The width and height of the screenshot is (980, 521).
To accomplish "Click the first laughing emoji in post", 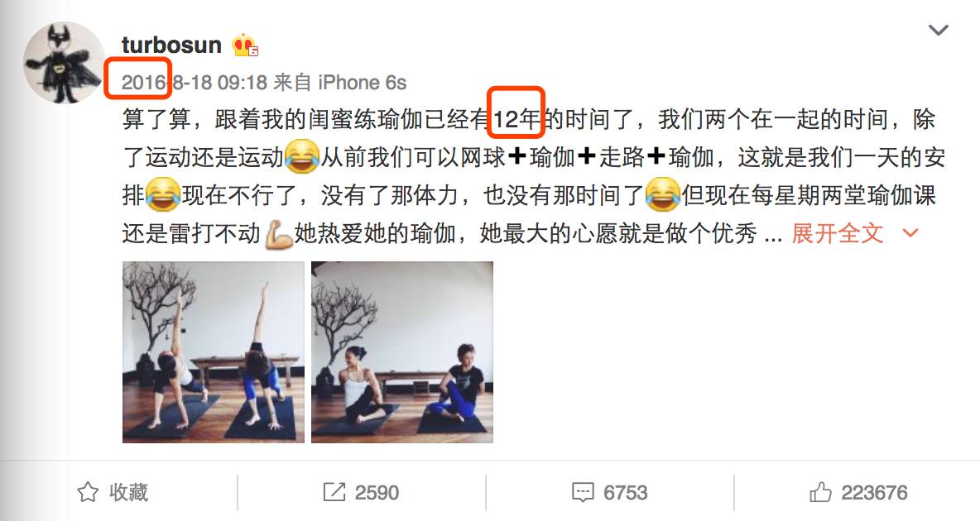I will (x=302, y=156).
